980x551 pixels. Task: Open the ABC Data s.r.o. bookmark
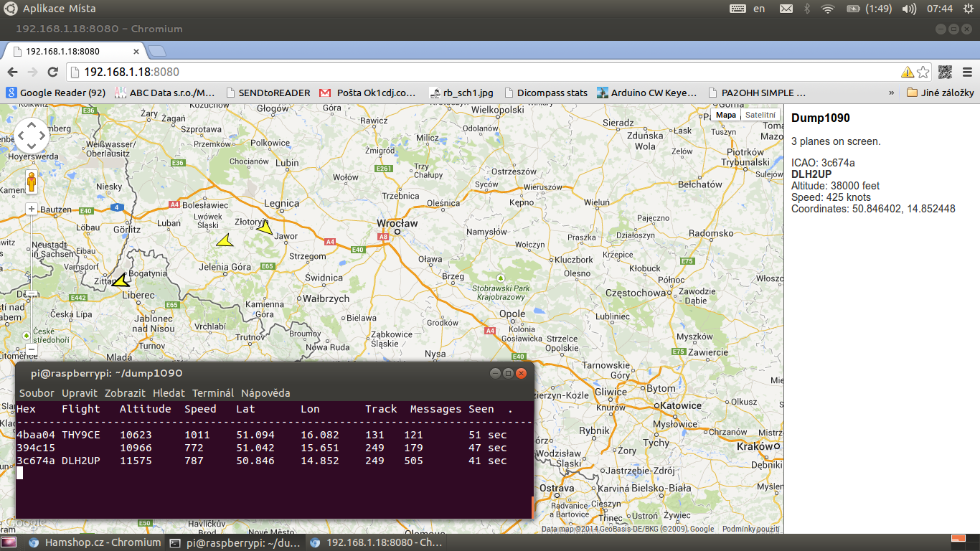[x=164, y=93]
